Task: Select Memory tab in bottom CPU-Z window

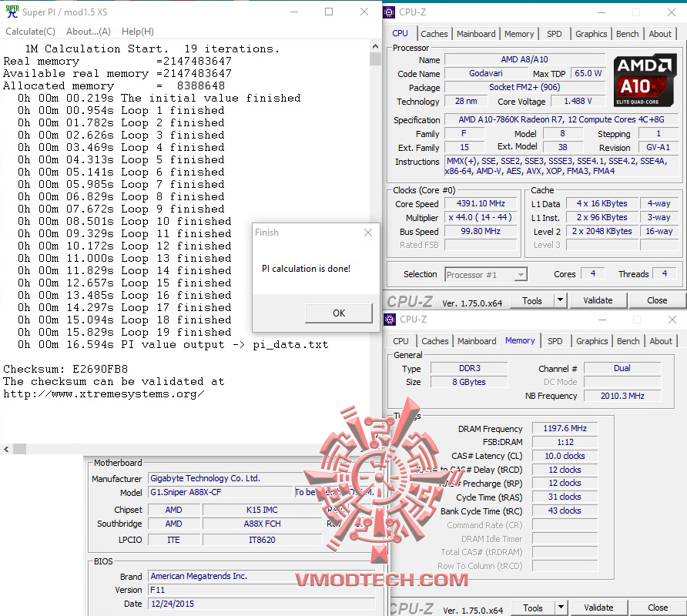Action: point(520,340)
